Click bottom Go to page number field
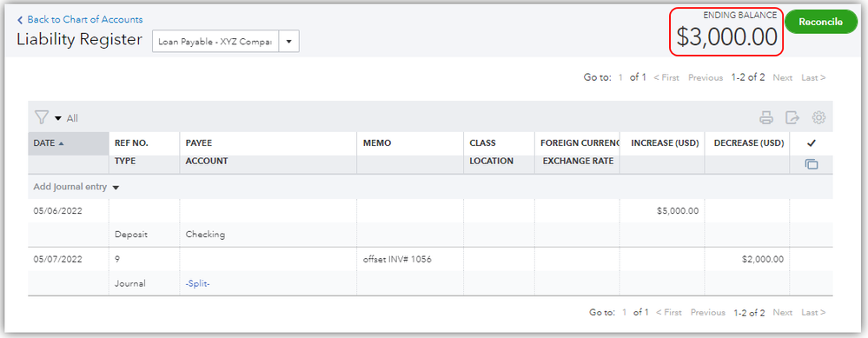This screenshot has height=338, width=868. pyautogui.click(x=625, y=313)
